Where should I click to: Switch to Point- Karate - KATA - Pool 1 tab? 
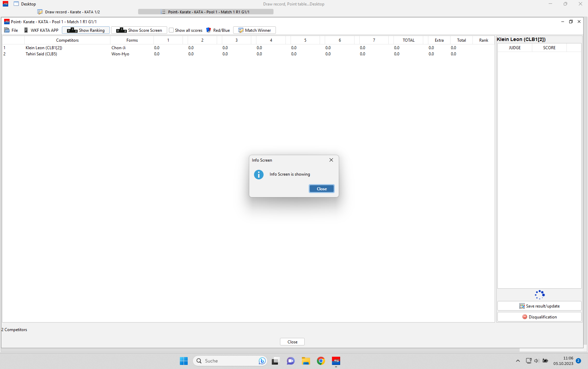(x=206, y=12)
